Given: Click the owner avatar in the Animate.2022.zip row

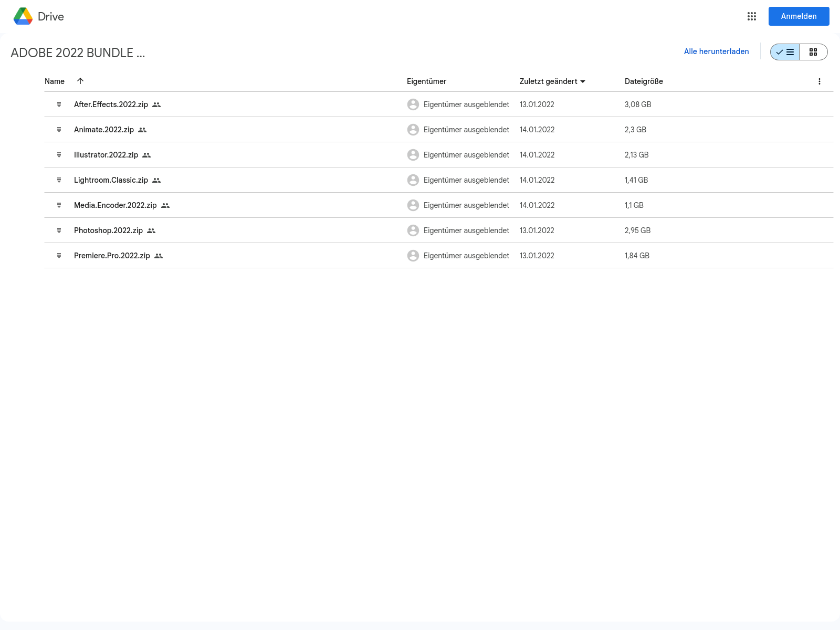Looking at the screenshot, I should 413,130.
